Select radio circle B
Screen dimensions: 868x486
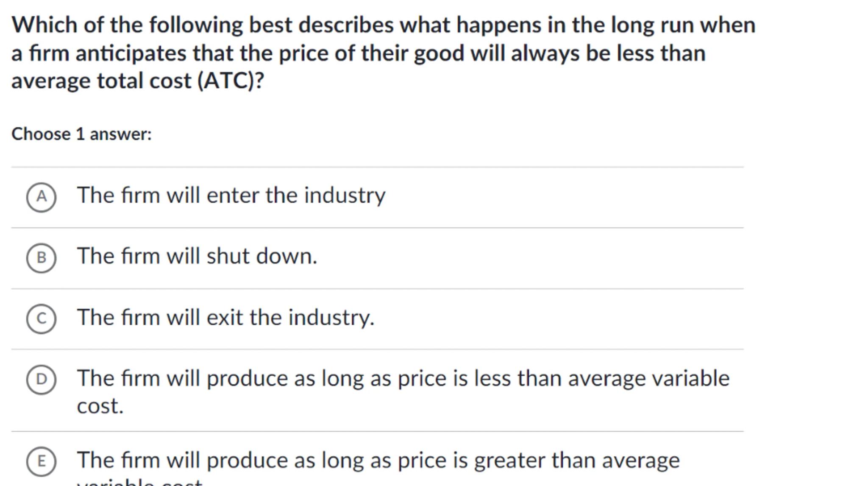[41, 258]
